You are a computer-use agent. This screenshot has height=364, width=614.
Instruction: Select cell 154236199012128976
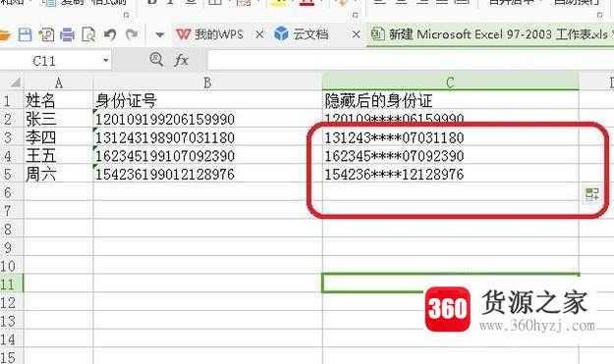[x=207, y=174]
